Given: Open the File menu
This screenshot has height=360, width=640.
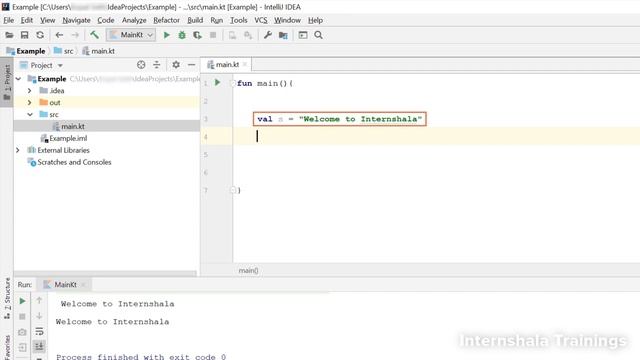Looking at the screenshot, I should [x=9, y=20].
